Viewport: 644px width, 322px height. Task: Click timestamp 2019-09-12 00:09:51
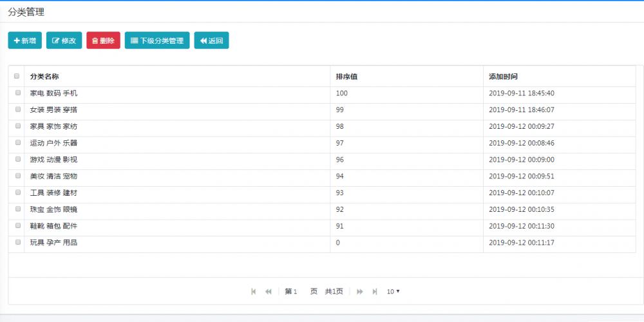[522, 176]
